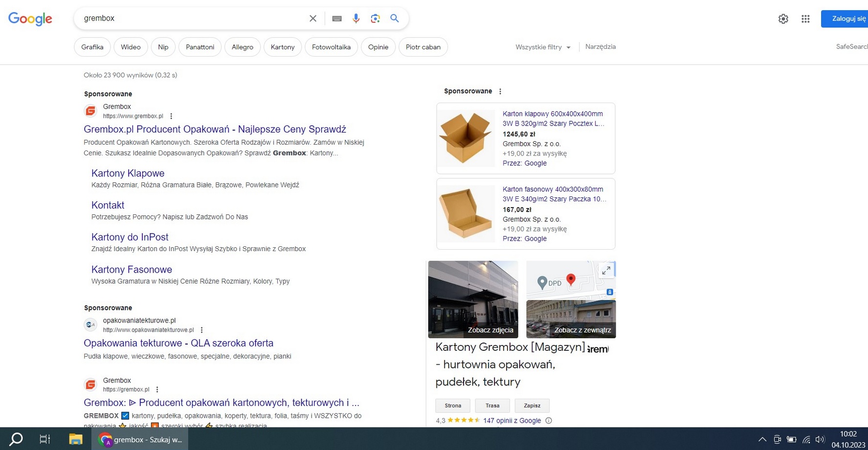Click the Zapisz save button

(x=532, y=406)
